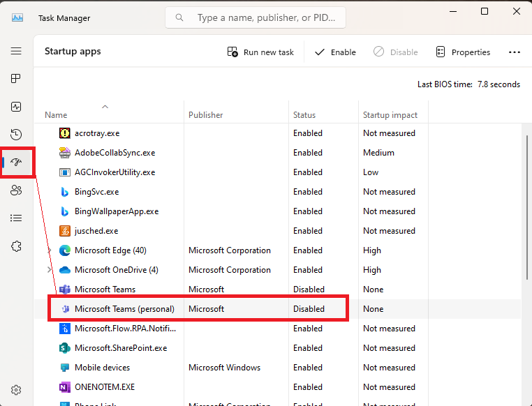Select the BingSvc.exe row name
The image size is (532, 406).
[97, 192]
